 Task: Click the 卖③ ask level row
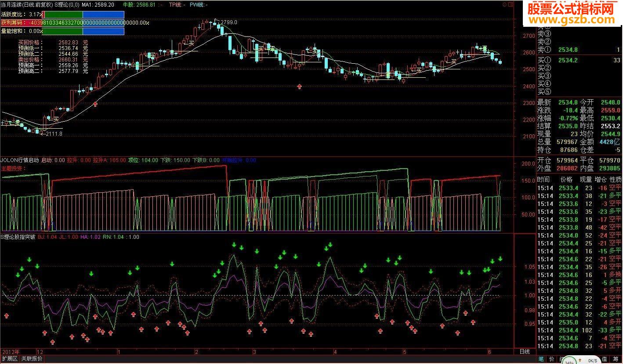(580, 33)
